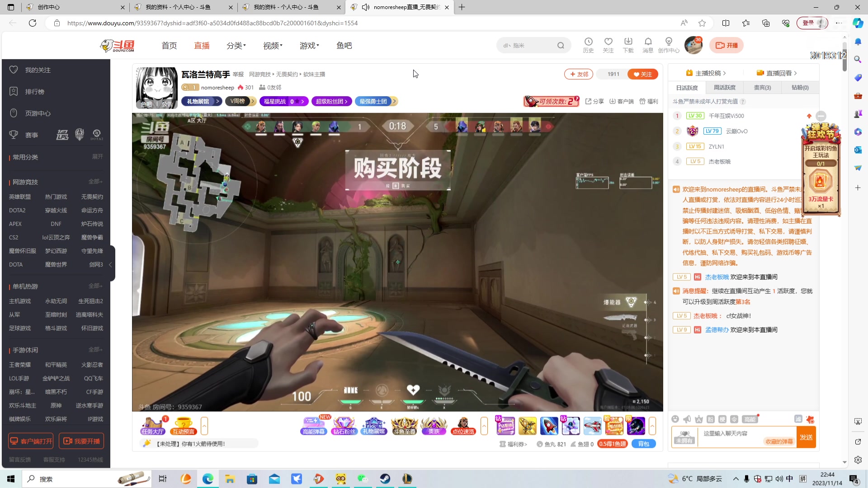The width and height of the screenshot is (868, 488).
Task: Open the 视频 dropdown in the navigation
Action: (x=273, y=46)
